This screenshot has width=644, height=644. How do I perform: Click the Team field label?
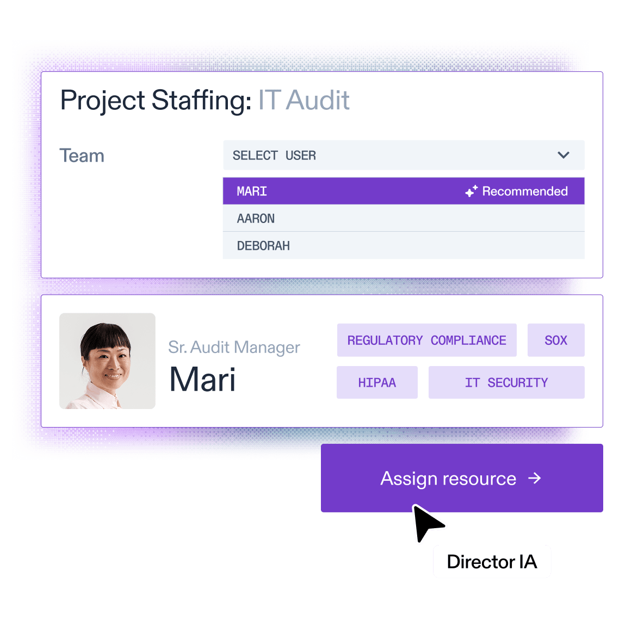click(82, 156)
